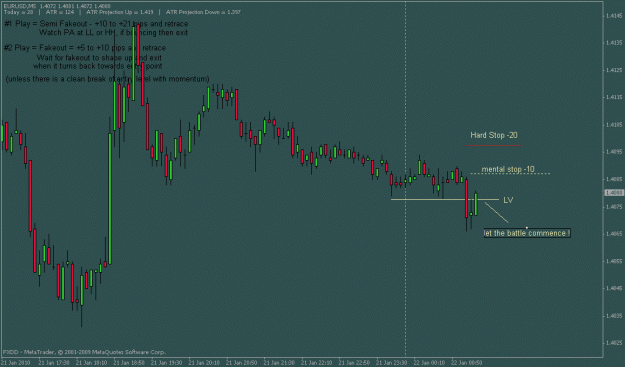Viewport: 625px width, 367px height.
Task: Click the '21 Jan 17:30' time label
Action: [54, 363]
